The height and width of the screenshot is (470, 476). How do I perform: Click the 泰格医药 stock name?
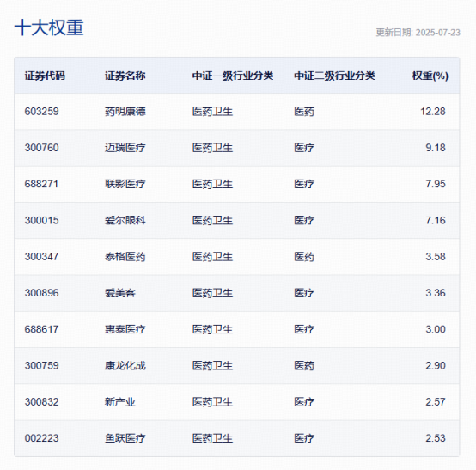pos(125,257)
